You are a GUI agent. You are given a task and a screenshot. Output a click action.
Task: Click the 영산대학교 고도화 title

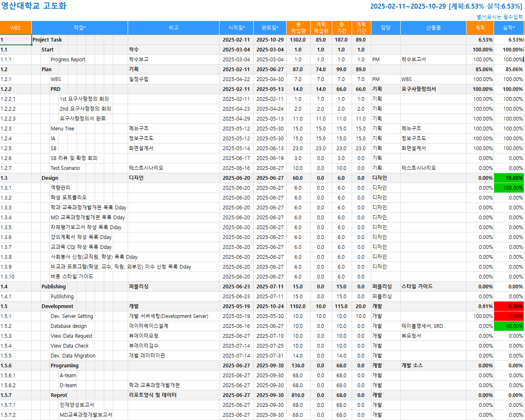(x=34, y=6)
